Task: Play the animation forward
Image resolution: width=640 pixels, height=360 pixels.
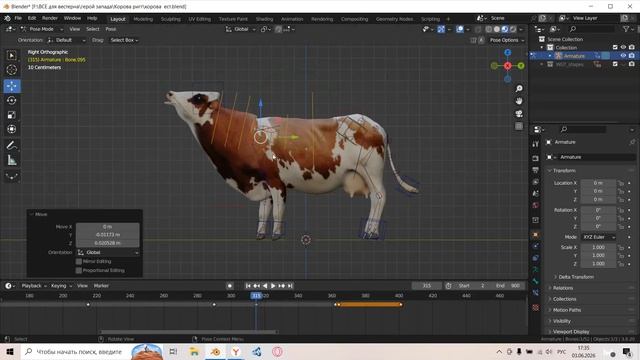Action: coord(273,286)
